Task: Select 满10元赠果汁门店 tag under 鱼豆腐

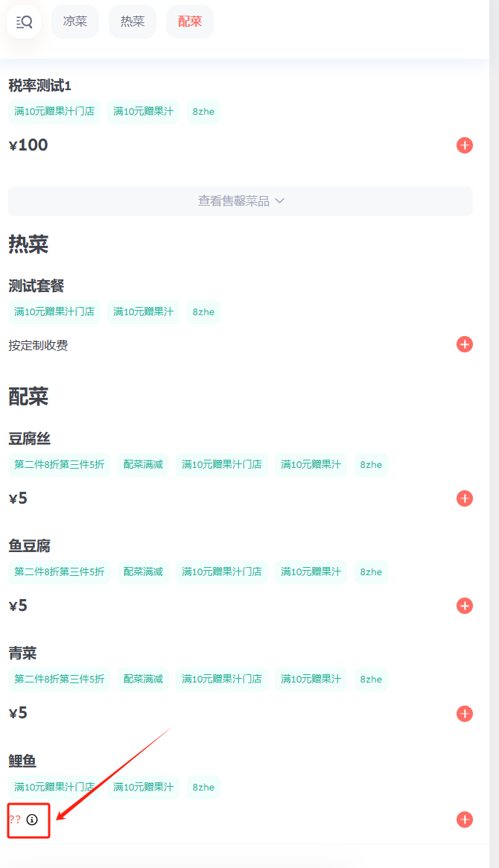Action: click(x=222, y=572)
